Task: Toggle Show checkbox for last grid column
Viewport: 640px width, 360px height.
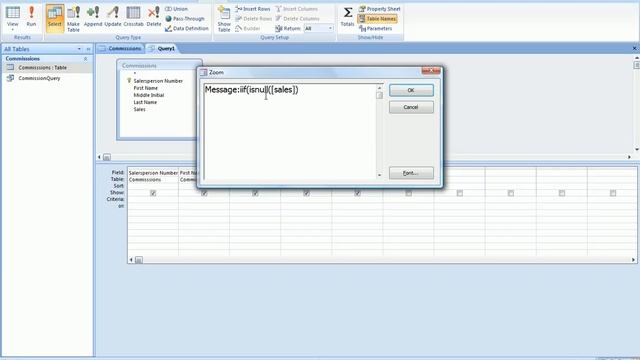Action: point(613,193)
